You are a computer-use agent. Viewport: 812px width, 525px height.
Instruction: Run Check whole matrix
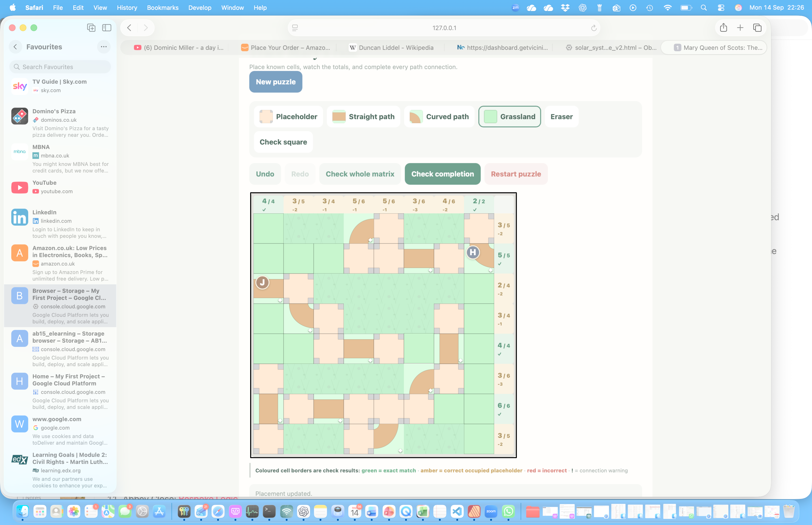click(360, 174)
